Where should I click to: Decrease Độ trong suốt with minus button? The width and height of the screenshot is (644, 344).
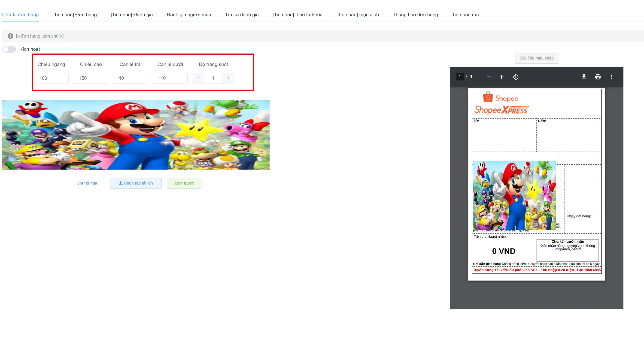[198, 78]
